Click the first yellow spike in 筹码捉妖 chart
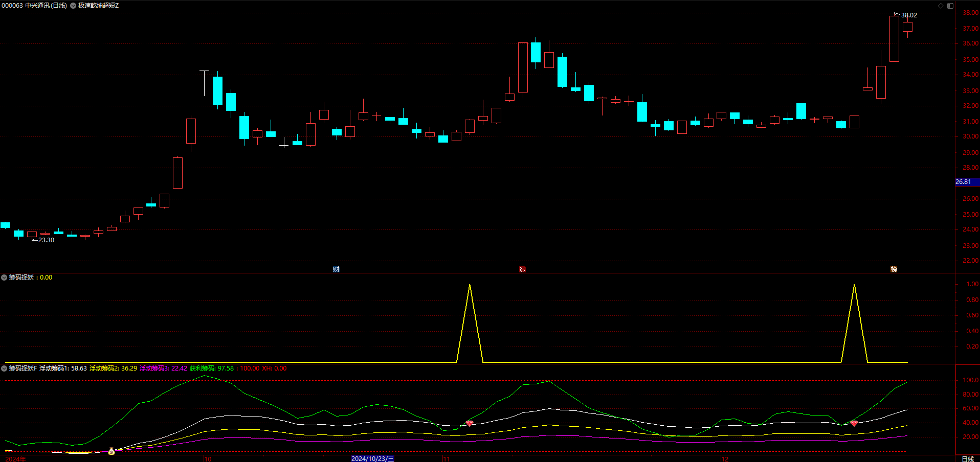 [x=470, y=323]
